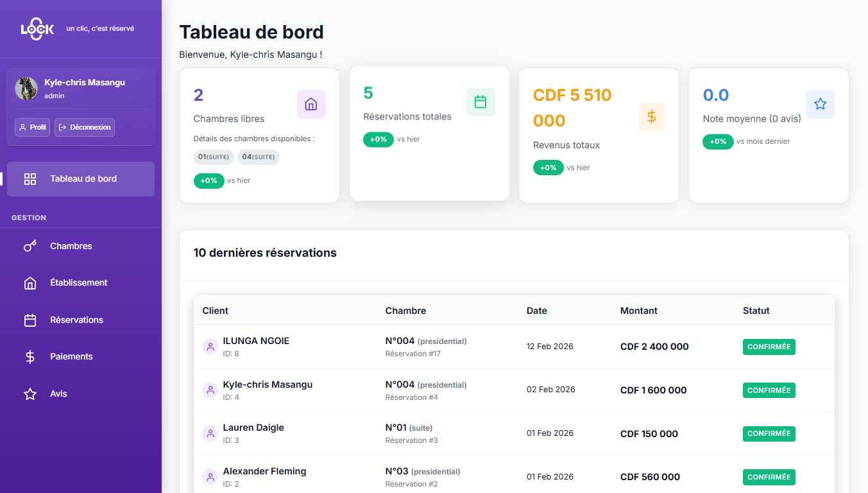
Task: Select the 01 (SUITE) room chip
Action: [x=214, y=157]
